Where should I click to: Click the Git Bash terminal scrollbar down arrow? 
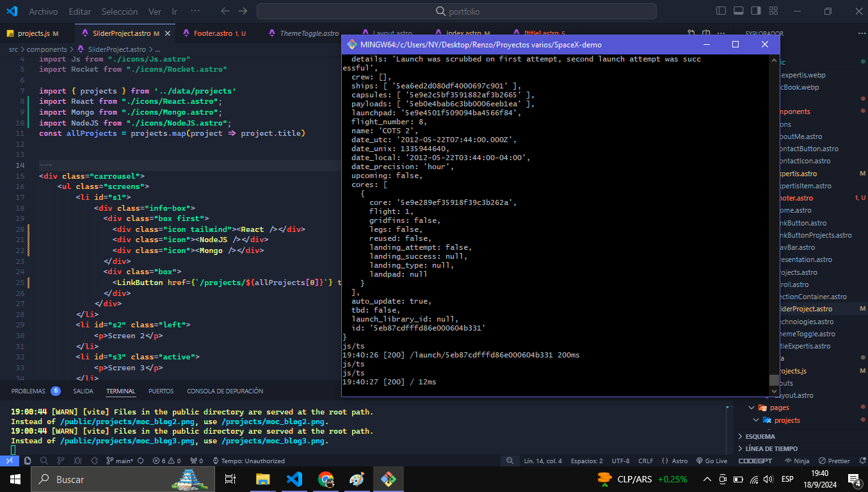(774, 391)
